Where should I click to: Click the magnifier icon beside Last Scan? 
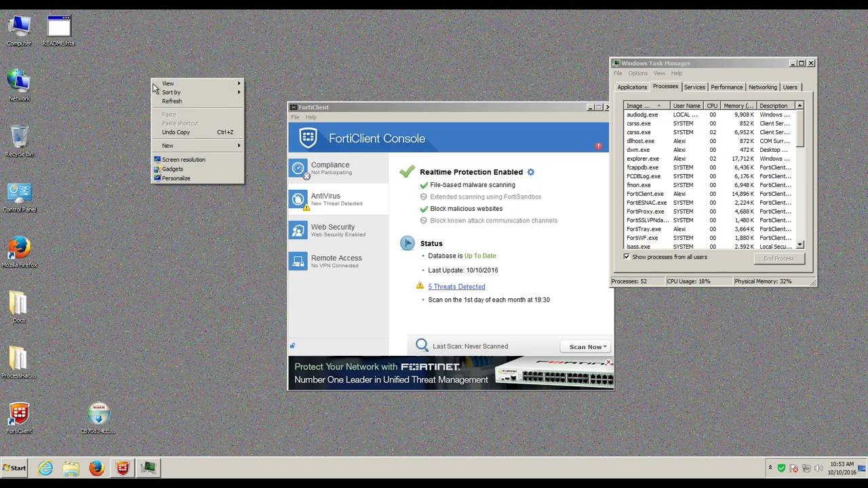coord(422,346)
